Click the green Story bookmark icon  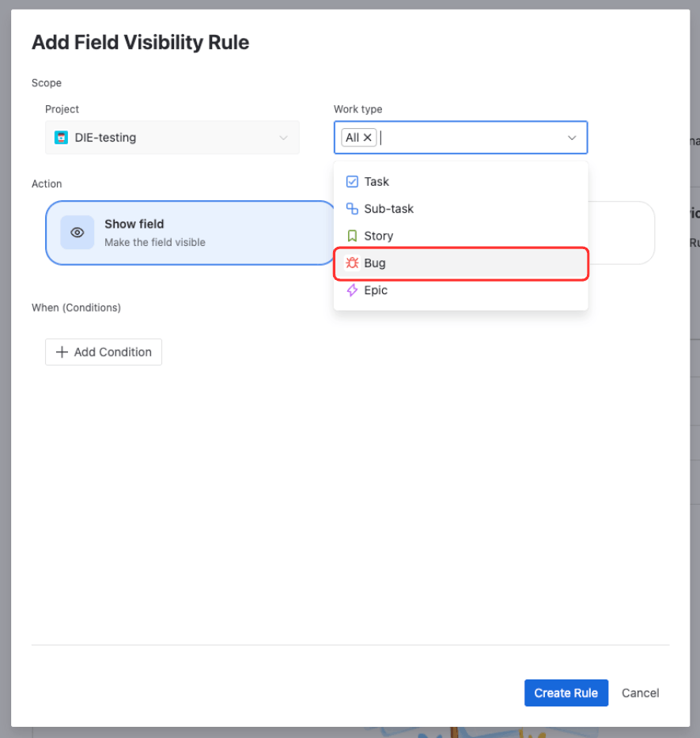pos(352,235)
